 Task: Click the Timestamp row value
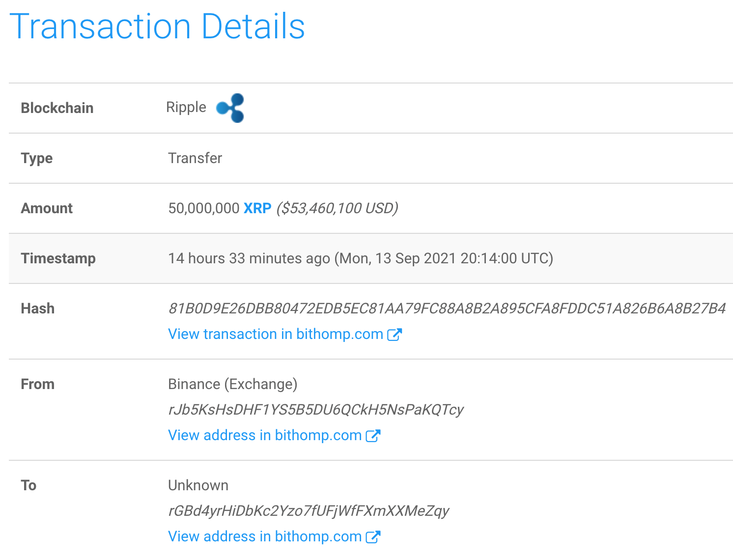[x=360, y=258]
